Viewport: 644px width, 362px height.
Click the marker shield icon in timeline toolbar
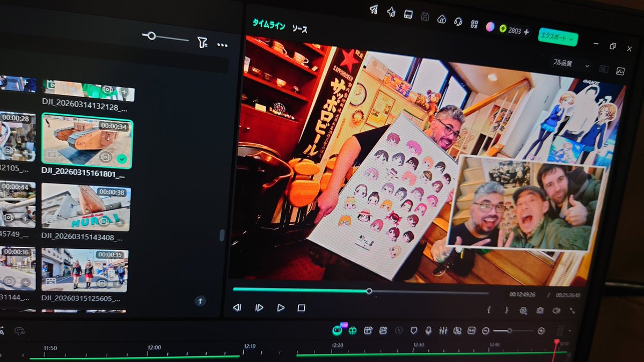(414, 330)
